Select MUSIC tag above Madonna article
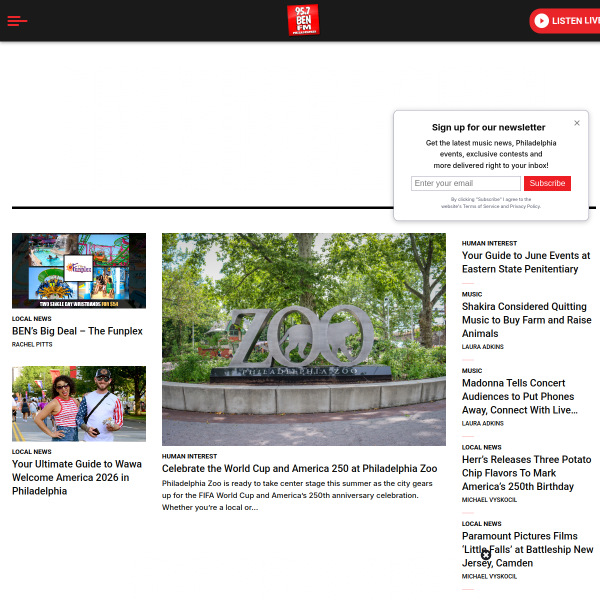Image resolution: width=600 pixels, height=600 pixels. tap(472, 371)
